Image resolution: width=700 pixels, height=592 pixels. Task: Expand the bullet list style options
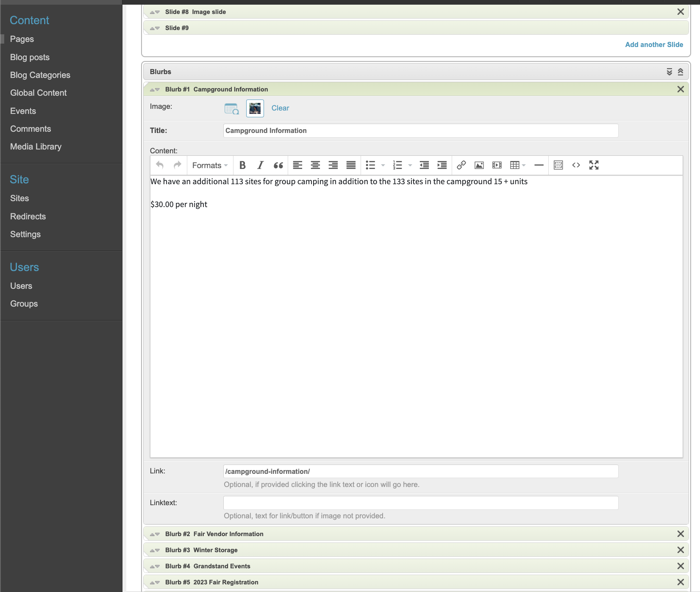(x=383, y=165)
